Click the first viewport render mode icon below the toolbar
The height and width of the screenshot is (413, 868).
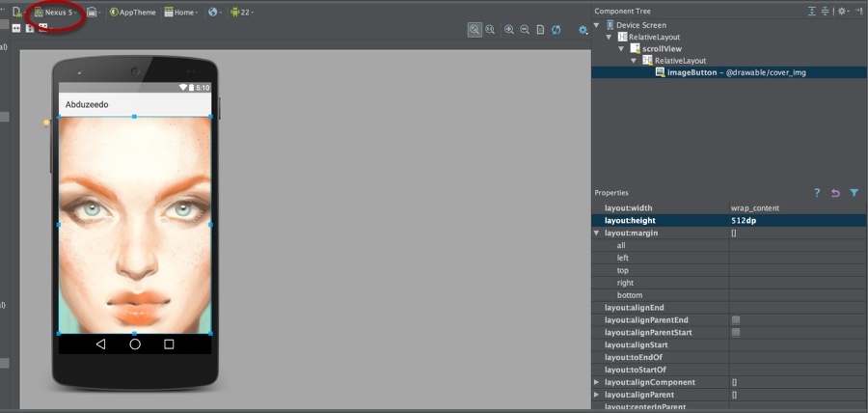16,28
